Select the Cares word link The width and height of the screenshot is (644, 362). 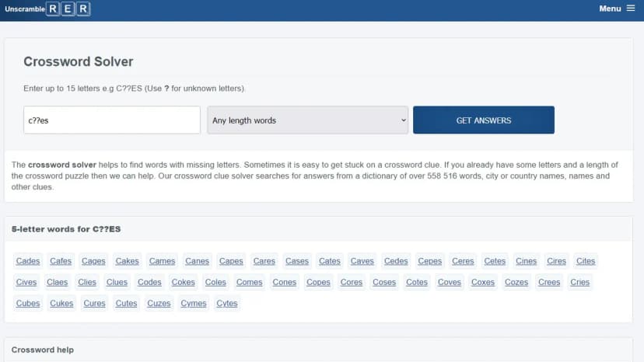click(x=264, y=261)
